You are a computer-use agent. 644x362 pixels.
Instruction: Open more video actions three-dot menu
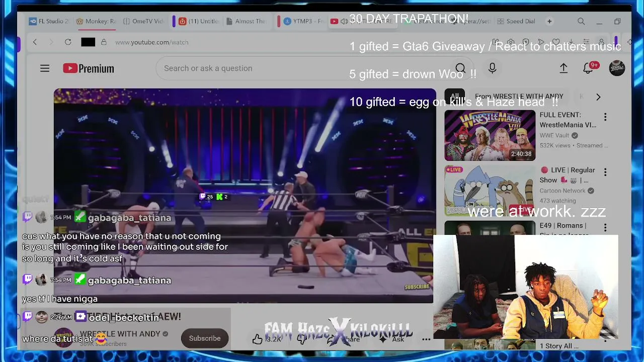[426, 339]
